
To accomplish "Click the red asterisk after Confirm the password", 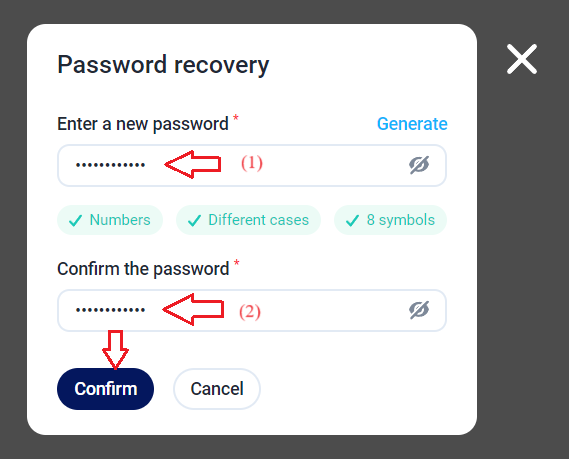I will (237, 263).
